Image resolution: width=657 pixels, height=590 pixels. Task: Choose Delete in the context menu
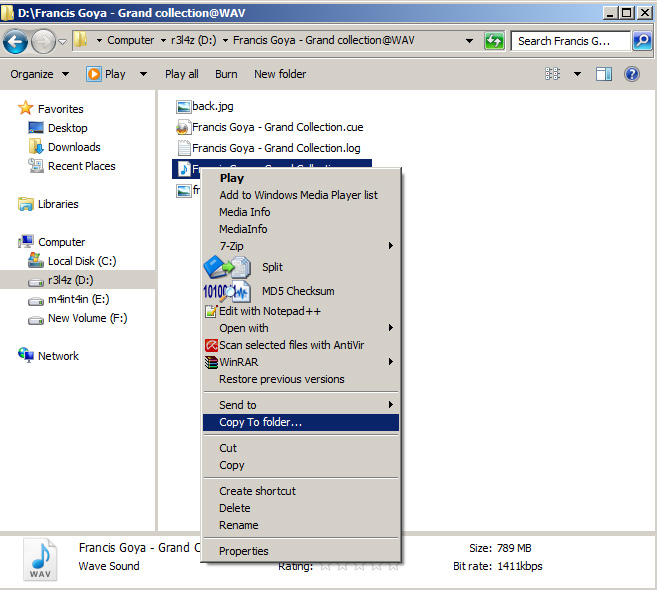coord(301,508)
